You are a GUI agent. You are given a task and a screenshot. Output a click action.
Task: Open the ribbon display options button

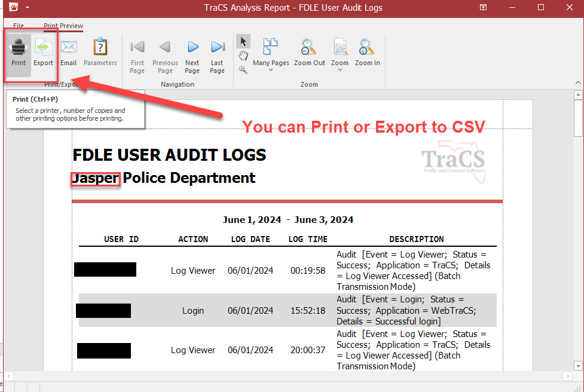[483, 8]
